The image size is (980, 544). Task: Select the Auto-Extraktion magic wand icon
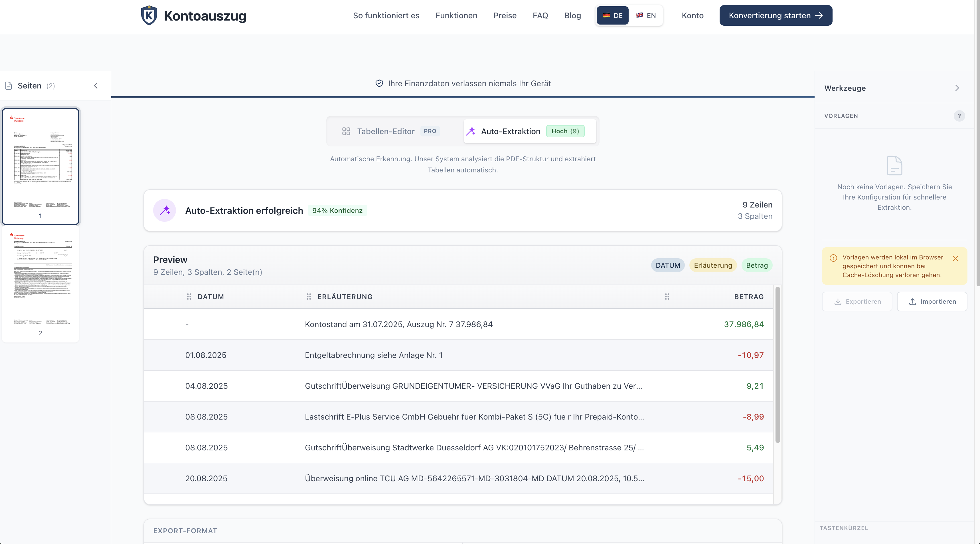click(471, 131)
